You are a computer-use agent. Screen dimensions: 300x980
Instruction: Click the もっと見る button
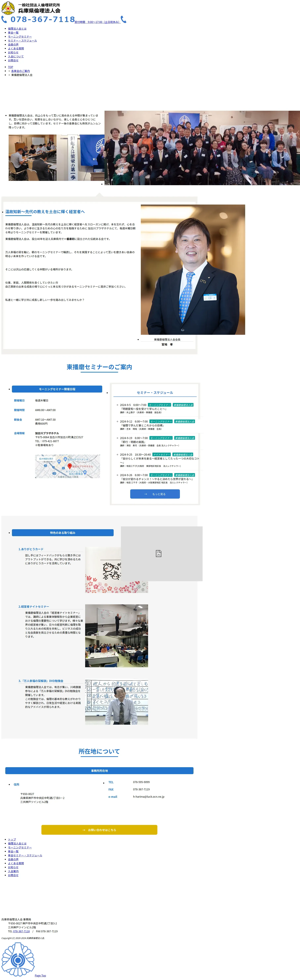pos(155,494)
